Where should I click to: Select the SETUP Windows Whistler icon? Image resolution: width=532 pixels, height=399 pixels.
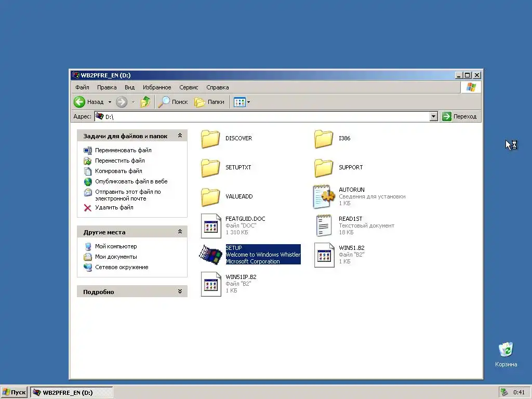(211, 255)
